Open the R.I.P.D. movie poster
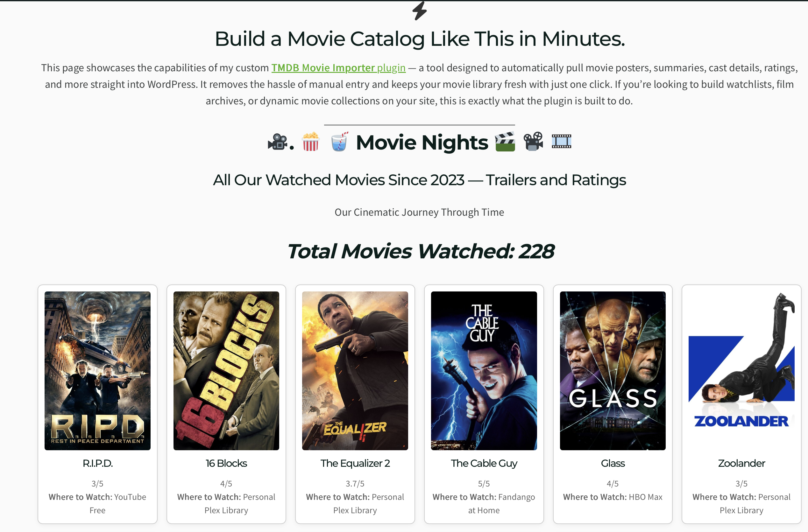Viewport: 808px width, 532px height. click(97, 370)
